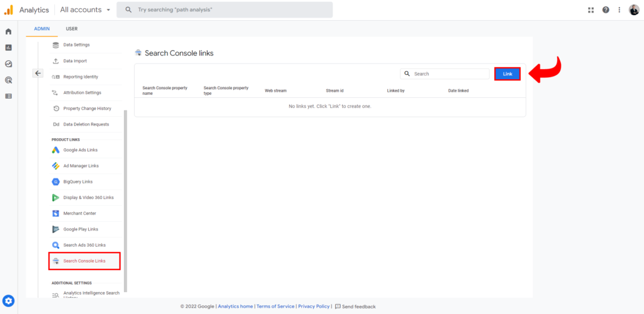Click the blue Link button
Viewport: 644px width, 314px height.
[x=508, y=73]
